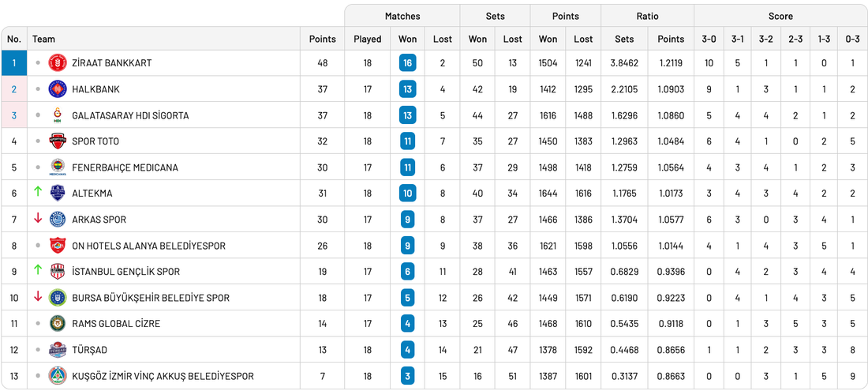Image resolution: width=868 pixels, height=391 pixels.
Task: Click the green up arrow beside Altekma
Action: [37, 193]
